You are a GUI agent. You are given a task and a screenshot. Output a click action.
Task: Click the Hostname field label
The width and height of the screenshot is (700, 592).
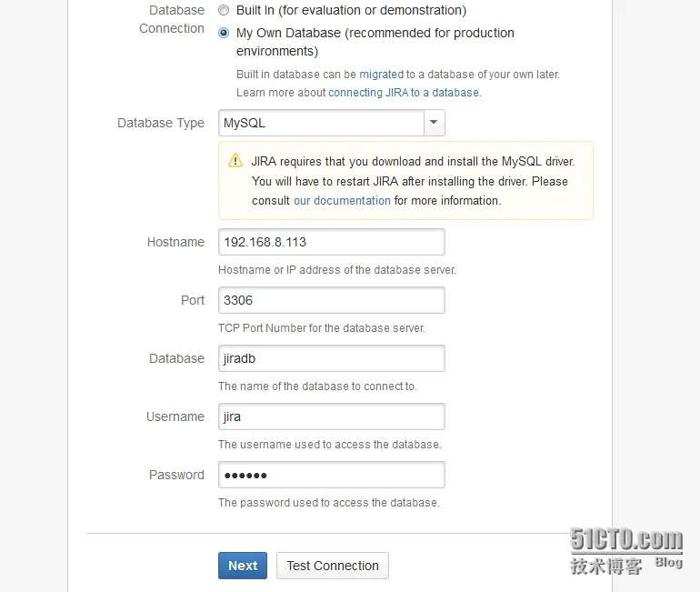pyautogui.click(x=175, y=242)
